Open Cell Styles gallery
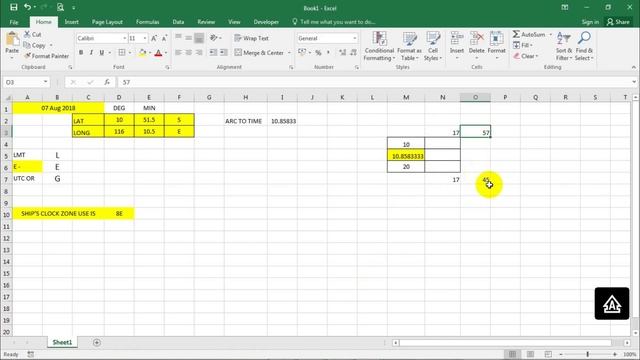640x360 pixels. [x=433, y=46]
